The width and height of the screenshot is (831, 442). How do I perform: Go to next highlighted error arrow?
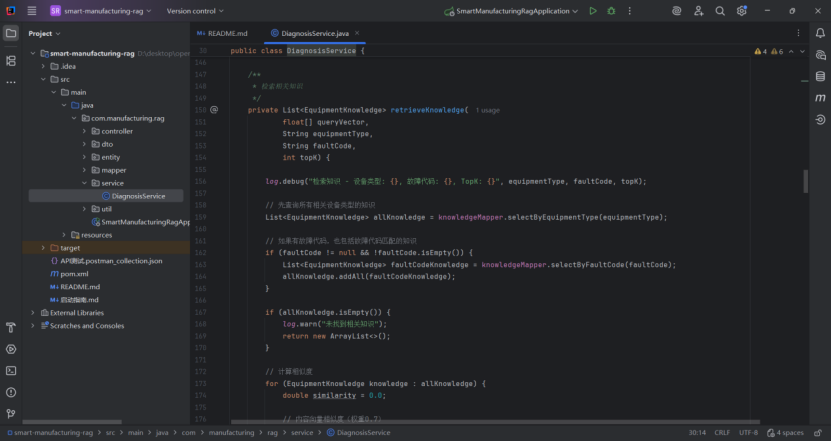coord(802,51)
